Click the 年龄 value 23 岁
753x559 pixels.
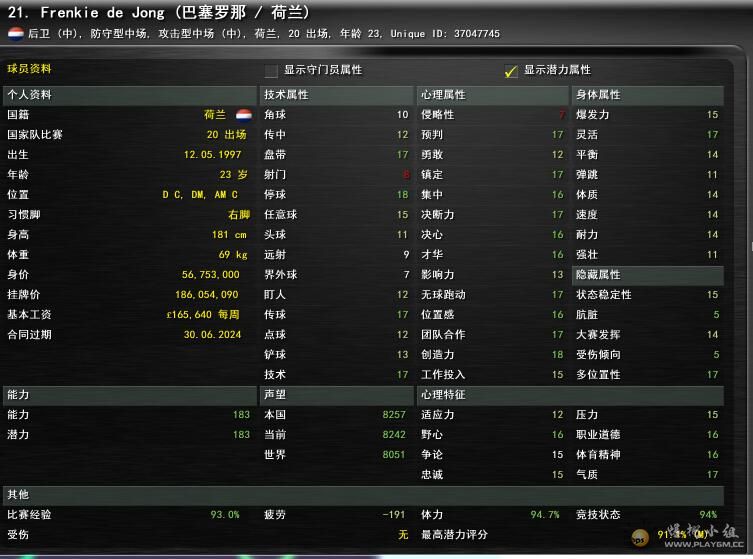click(x=233, y=175)
